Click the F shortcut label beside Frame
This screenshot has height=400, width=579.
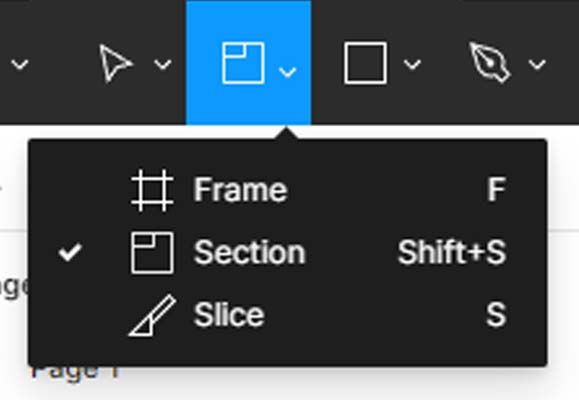point(496,189)
